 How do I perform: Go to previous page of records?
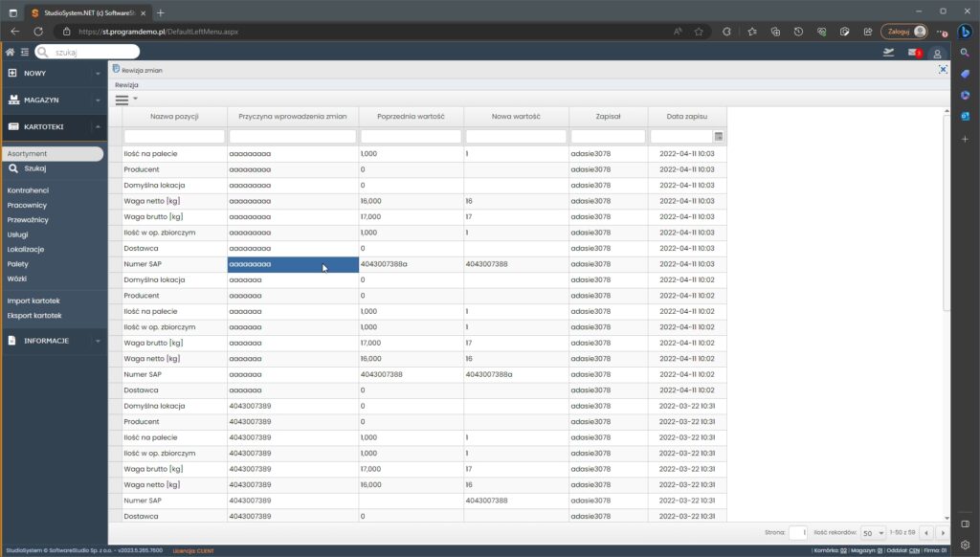(x=926, y=533)
